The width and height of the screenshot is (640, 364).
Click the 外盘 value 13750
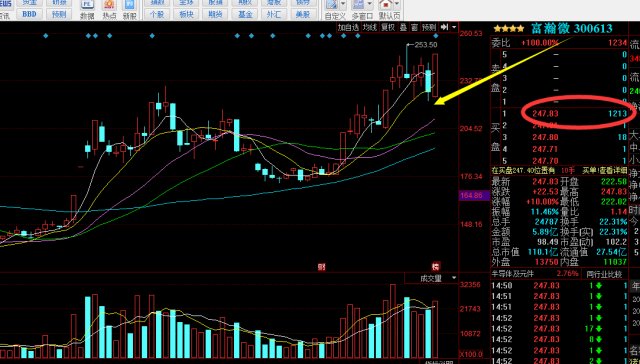[x=547, y=262]
